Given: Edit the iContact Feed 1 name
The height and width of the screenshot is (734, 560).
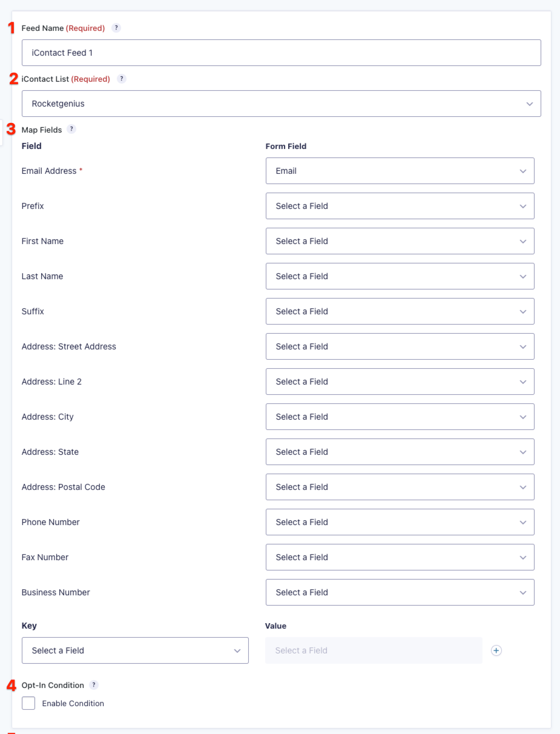Looking at the screenshot, I should click(x=282, y=53).
